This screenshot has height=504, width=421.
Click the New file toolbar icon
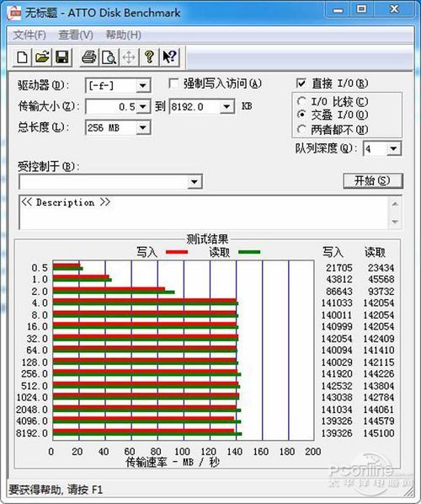(x=22, y=57)
